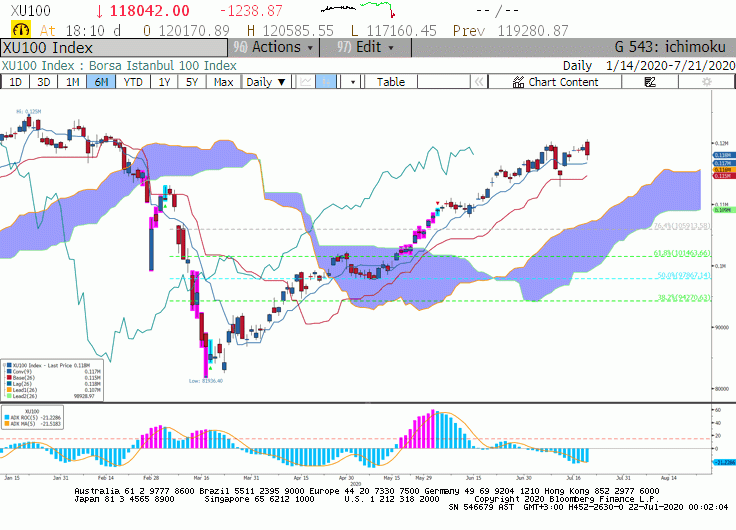
Task: Open chart settings gear icon
Action: pos(706,82)
